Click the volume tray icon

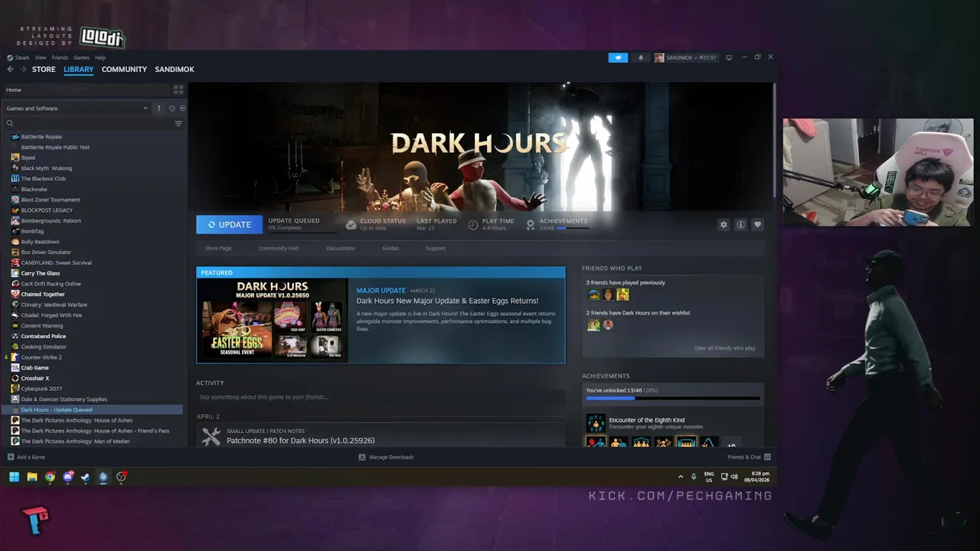coord(734,477)
